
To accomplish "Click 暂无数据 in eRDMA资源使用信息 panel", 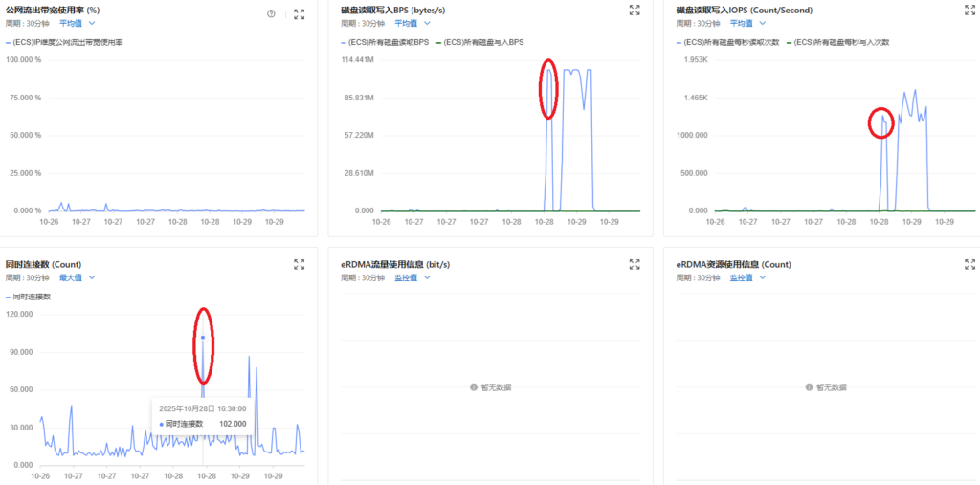I will tap(826, 387).
